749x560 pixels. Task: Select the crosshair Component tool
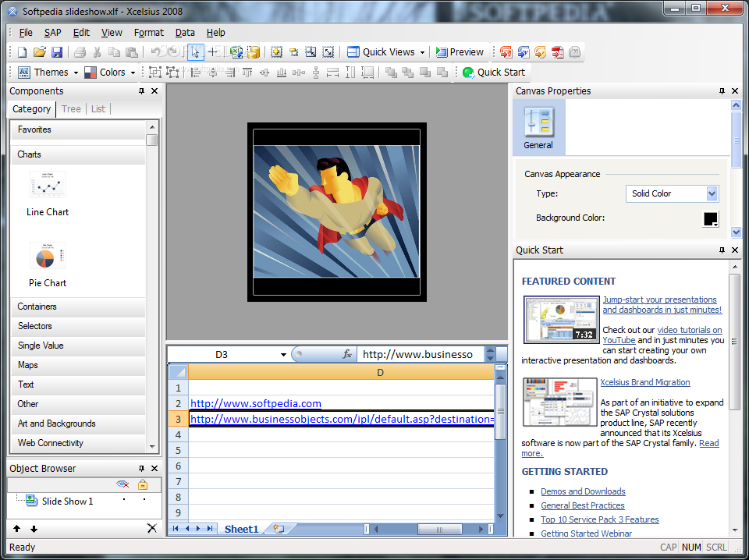(x=213, y=52)
